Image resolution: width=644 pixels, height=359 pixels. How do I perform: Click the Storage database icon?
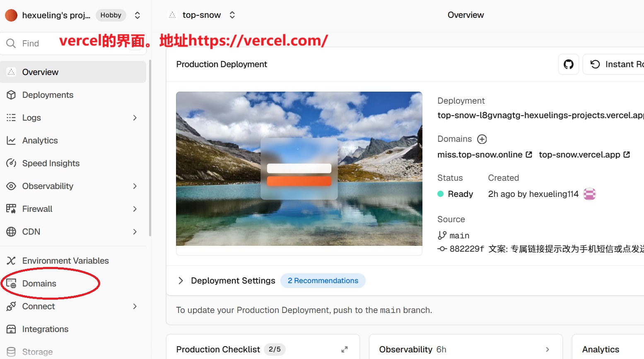point(11,352)
